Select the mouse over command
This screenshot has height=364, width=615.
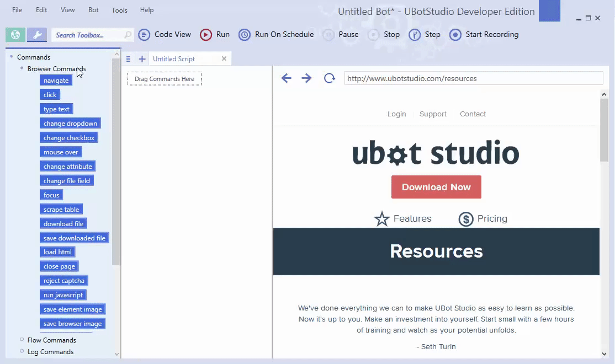[x=61, y=152]
